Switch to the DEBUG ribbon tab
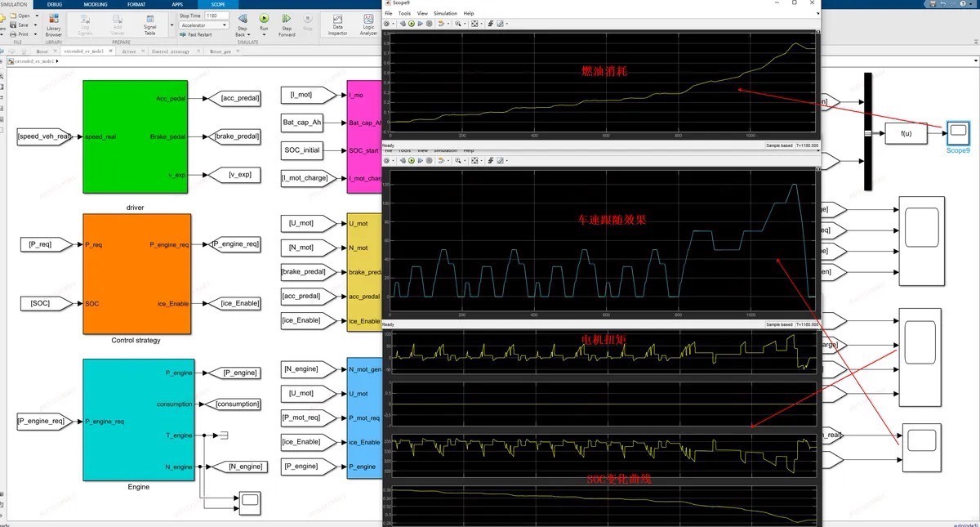Screen dimensions: 980x527 (55, 5)
